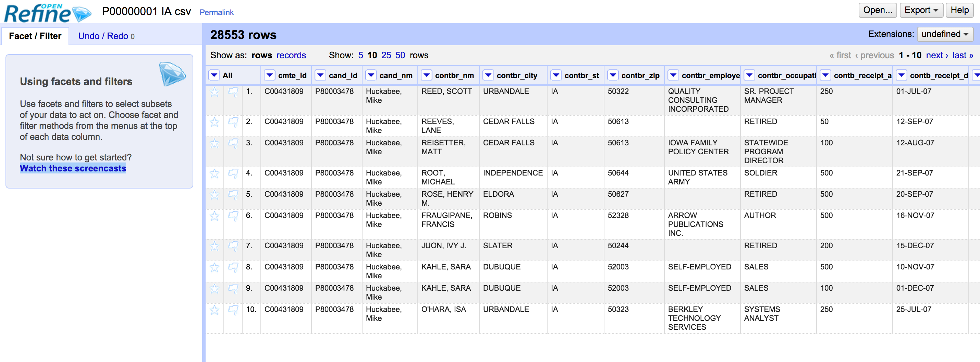Open the Export menu
This screenshot has width=980, height=362.
(x=921, y=10)
